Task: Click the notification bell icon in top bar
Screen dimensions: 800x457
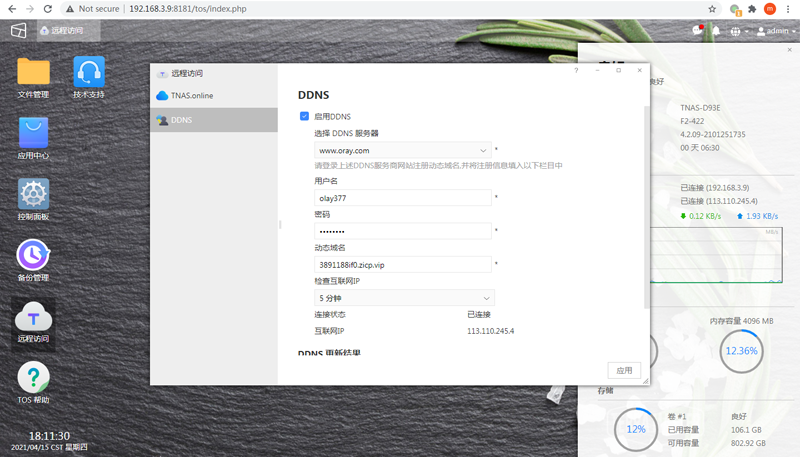Action: [716, 31]
